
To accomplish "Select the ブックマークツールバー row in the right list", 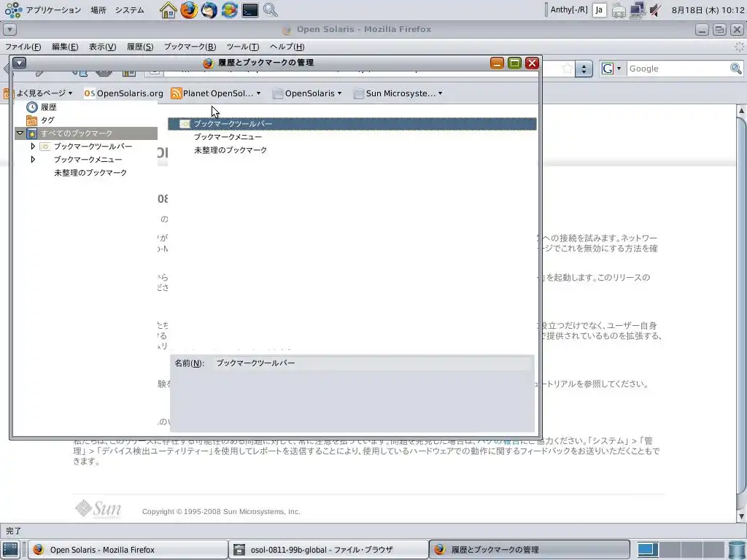I will [x=352, y=124].
